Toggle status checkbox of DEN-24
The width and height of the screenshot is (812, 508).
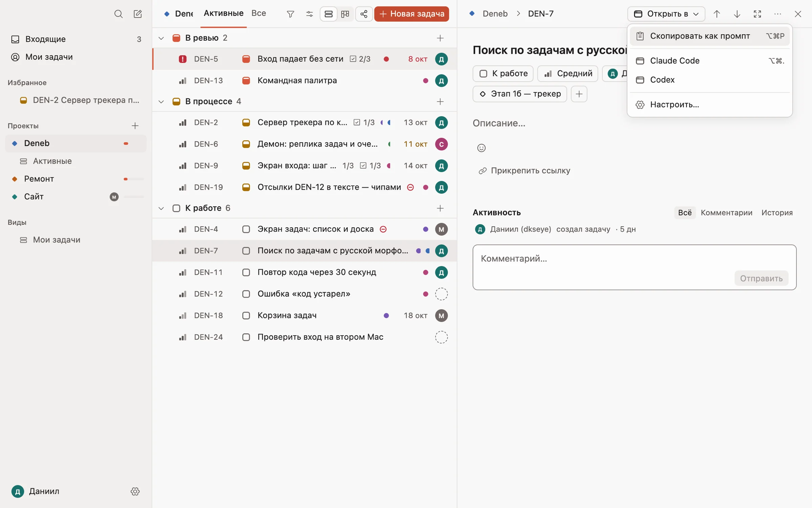click(x=246, y=337)
